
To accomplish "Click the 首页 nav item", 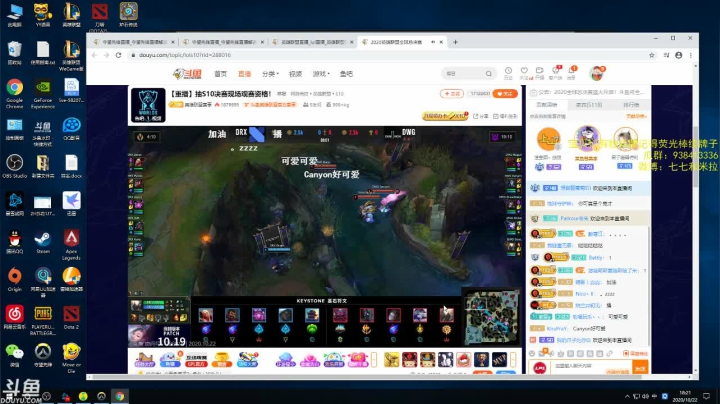I will point(220,74).
